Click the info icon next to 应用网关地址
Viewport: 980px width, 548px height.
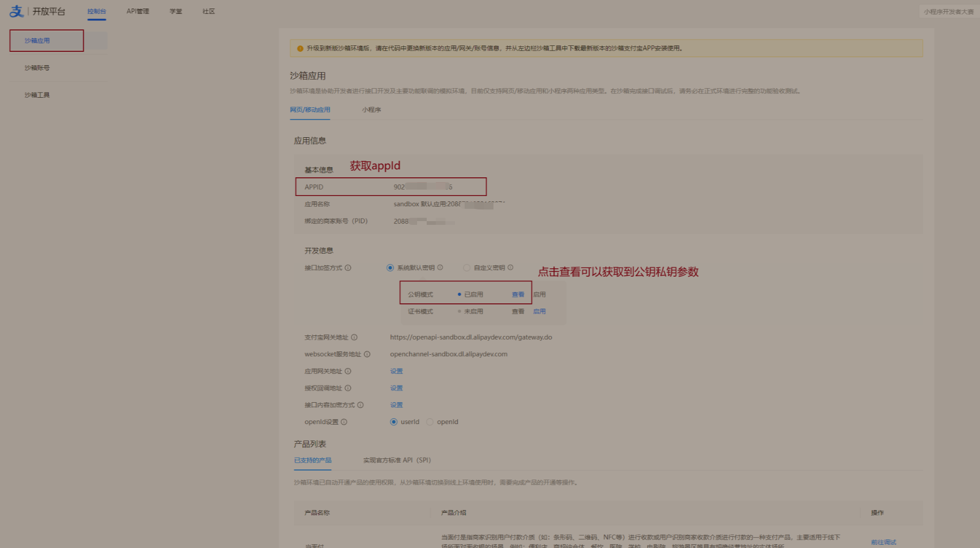[x=348, y=371]
